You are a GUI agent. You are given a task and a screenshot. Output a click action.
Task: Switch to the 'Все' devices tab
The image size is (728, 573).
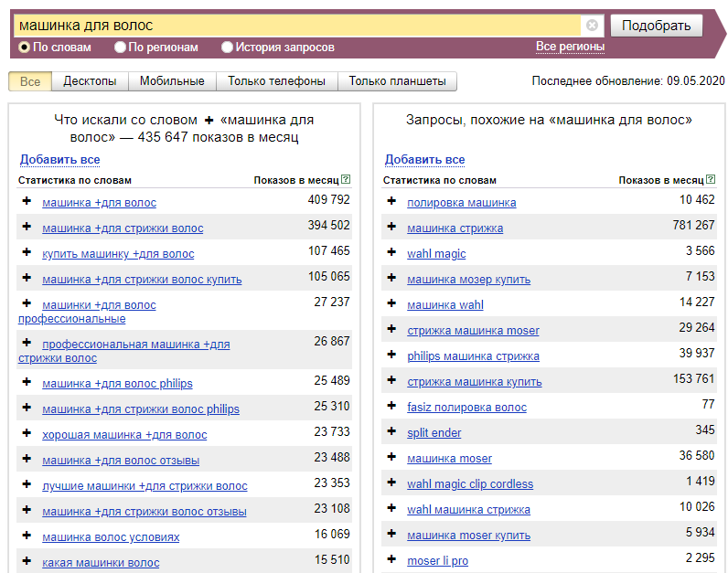click(x=30, y=81)
